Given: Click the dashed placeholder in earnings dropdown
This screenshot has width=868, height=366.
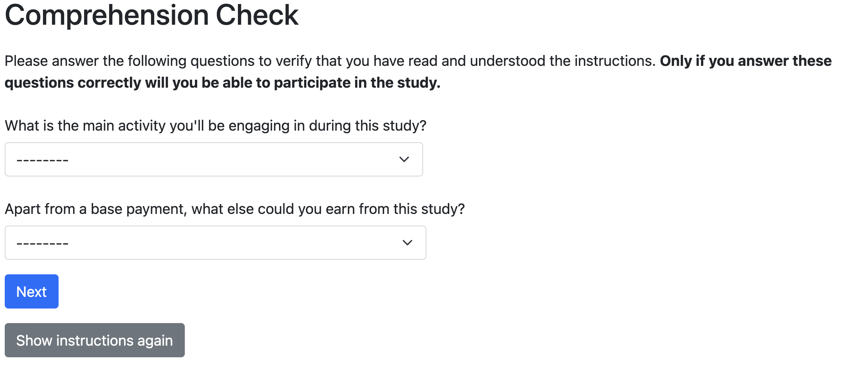Looking at the screenshot, I should coord(43,243).
